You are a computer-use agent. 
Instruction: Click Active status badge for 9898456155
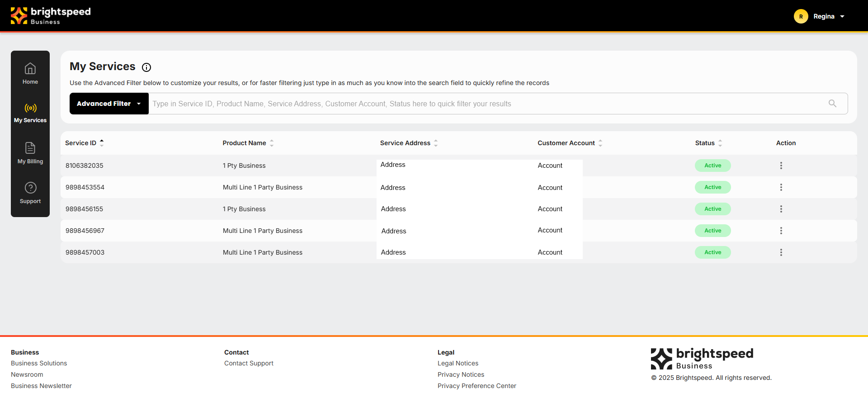pos(712,209)
